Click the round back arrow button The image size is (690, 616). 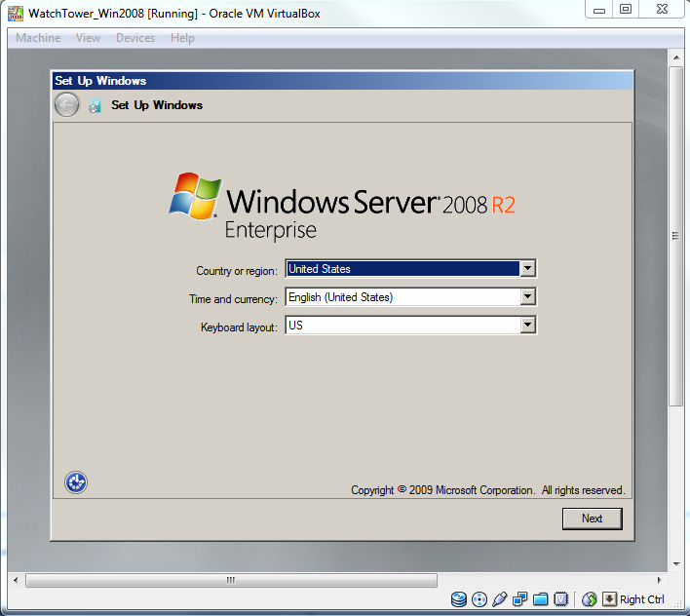66,105
